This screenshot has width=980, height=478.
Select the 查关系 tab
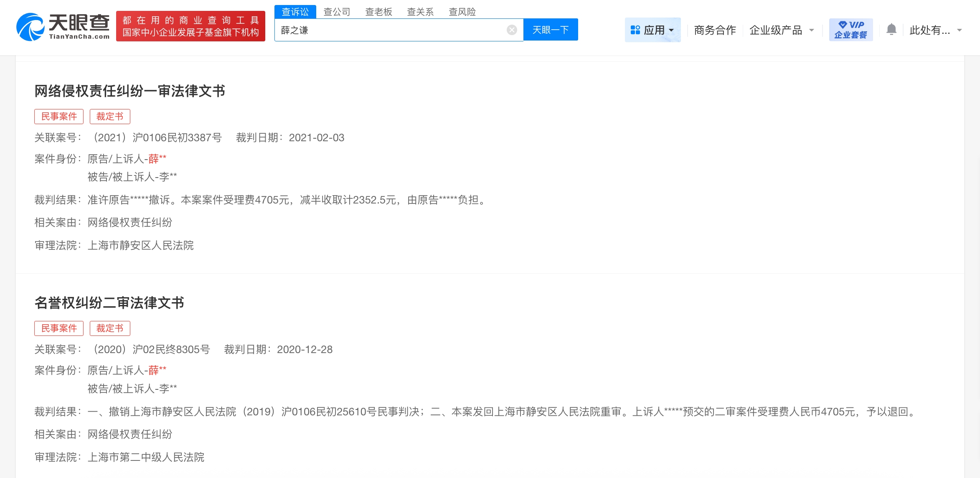tap(420, 11)
